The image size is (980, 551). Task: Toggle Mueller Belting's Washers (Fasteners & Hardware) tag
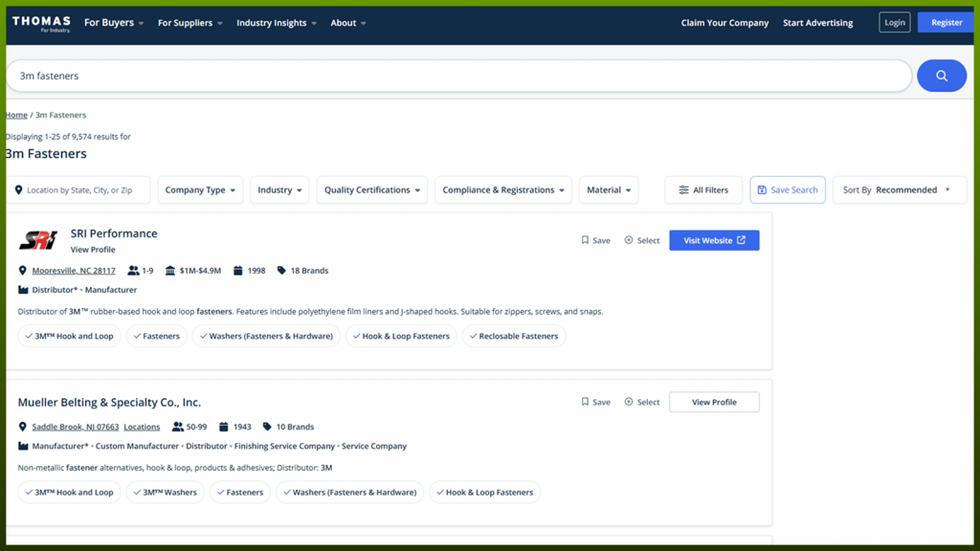350,493
